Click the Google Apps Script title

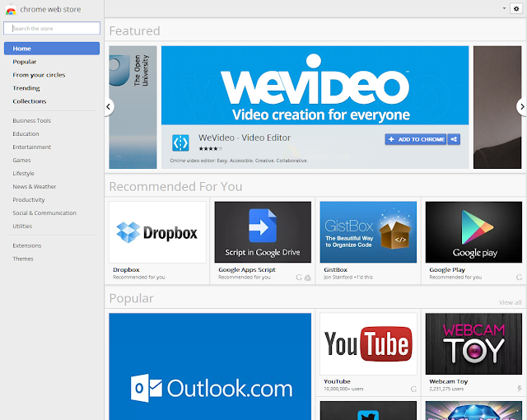pos(247,270)
